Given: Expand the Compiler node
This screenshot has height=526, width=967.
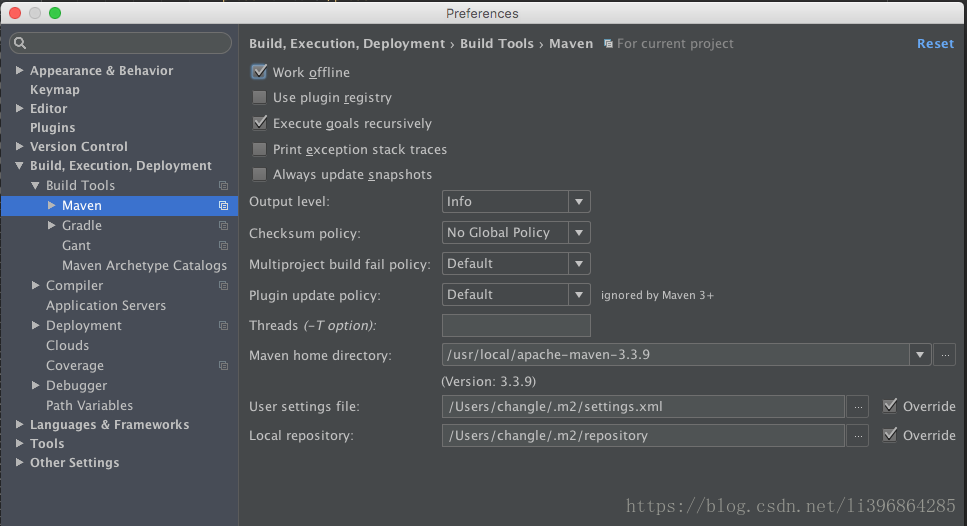Looking at the screenshot, I should point(35,285).
